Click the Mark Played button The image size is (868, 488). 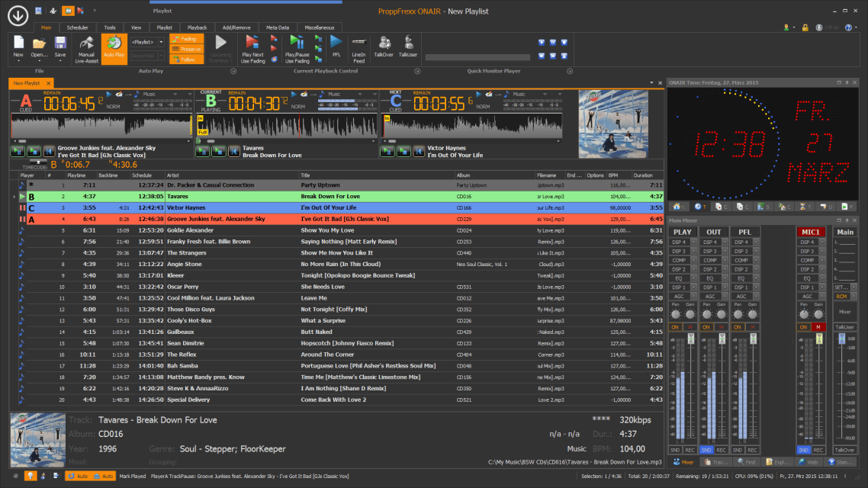[132, 475]
